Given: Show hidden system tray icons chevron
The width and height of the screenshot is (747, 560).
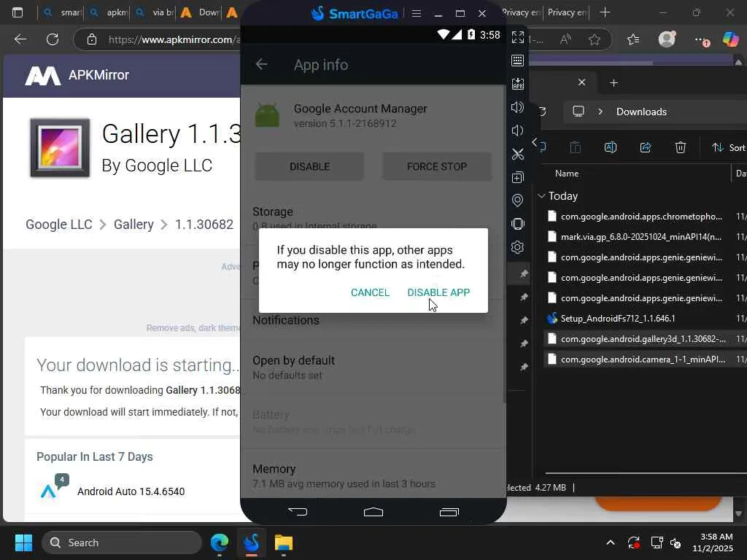Looking at the screenshot, I should pos(611,542).
